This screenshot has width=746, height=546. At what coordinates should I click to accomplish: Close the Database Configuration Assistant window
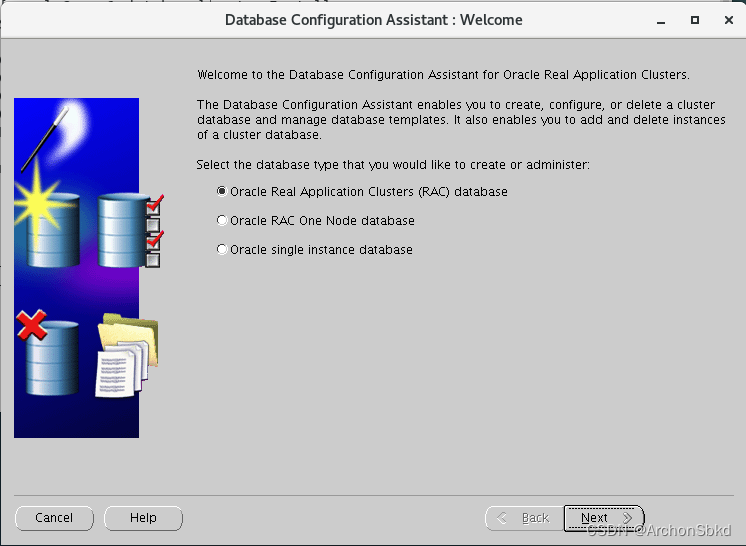click(728, 20)
